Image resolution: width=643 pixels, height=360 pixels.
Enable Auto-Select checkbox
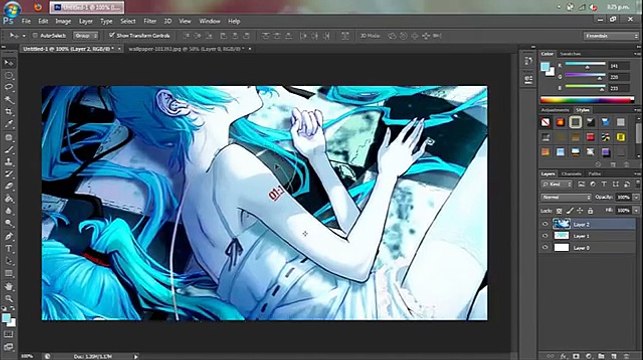35,36
